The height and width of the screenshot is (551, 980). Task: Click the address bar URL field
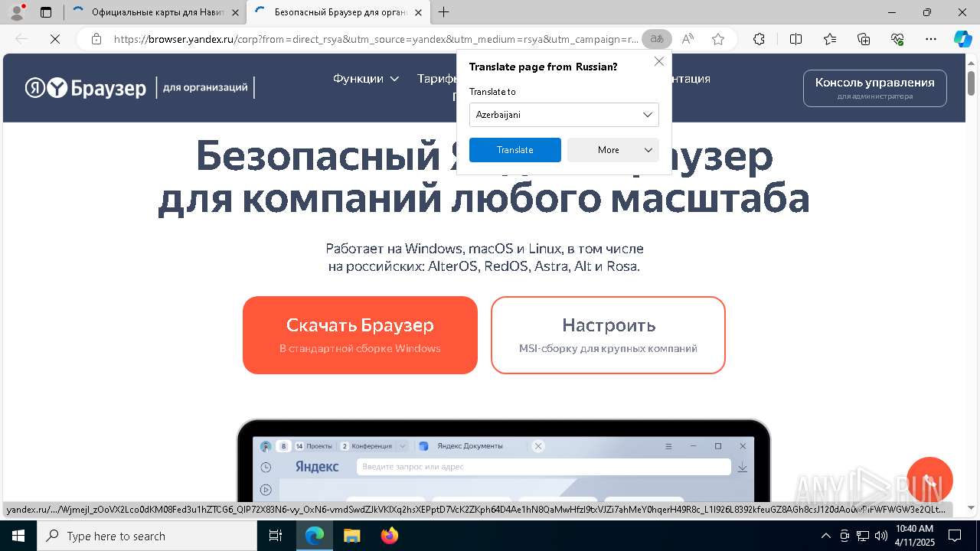(375, 39)
